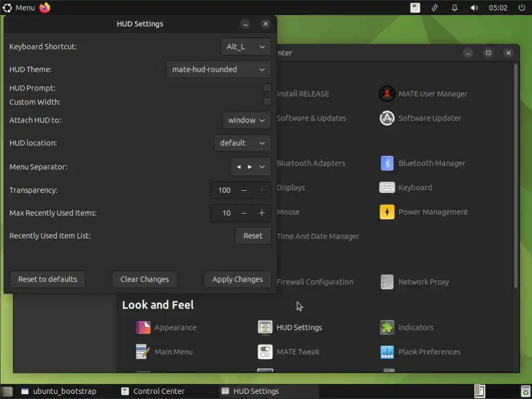Image resolution: width=532 pixels, height=399 pixels.
Task: Open the Menu Separator dropdown
Action: click(251, 167)
